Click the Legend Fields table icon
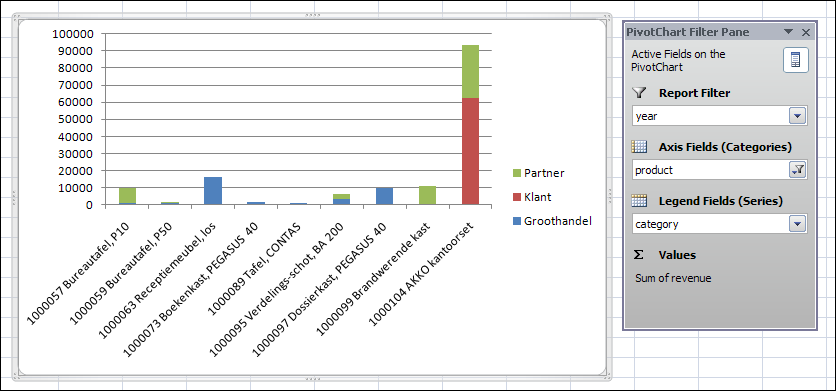836x391 pixels. pyautogui.click(x=639, y=201)
